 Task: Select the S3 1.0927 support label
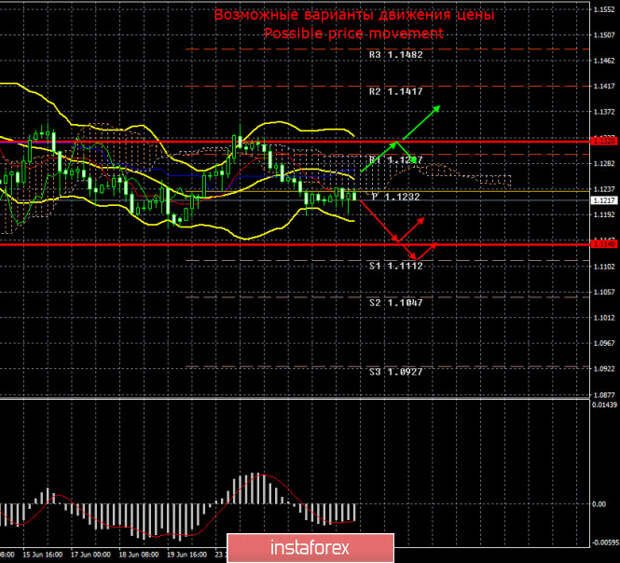tap(395, 371)
